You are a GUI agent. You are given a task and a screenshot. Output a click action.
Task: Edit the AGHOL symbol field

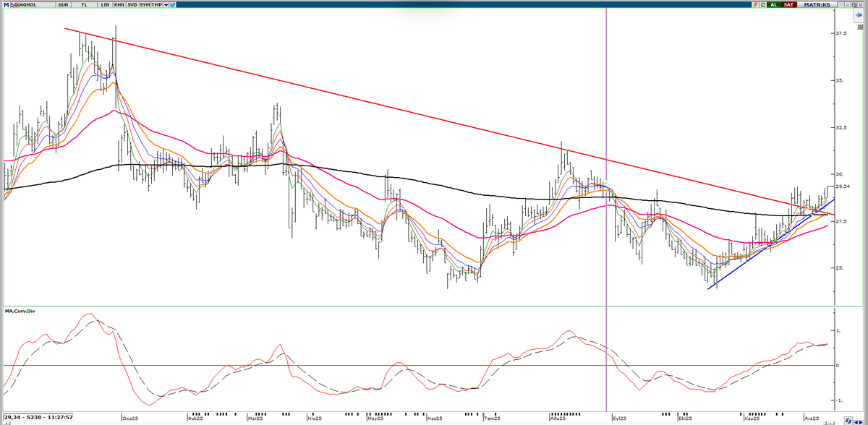(37, 4)
